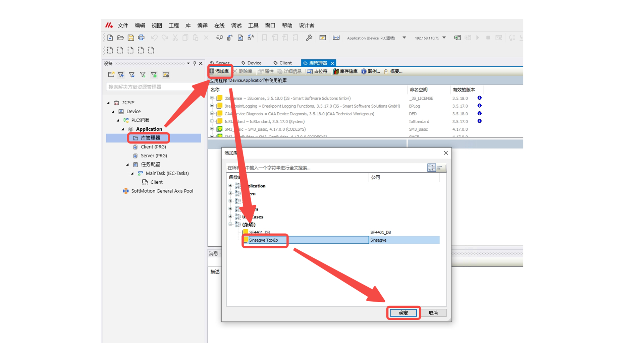Screen dimensions: 644x362
Task: Collapse the (杂项) category in library list
Action: click(230, 224)
